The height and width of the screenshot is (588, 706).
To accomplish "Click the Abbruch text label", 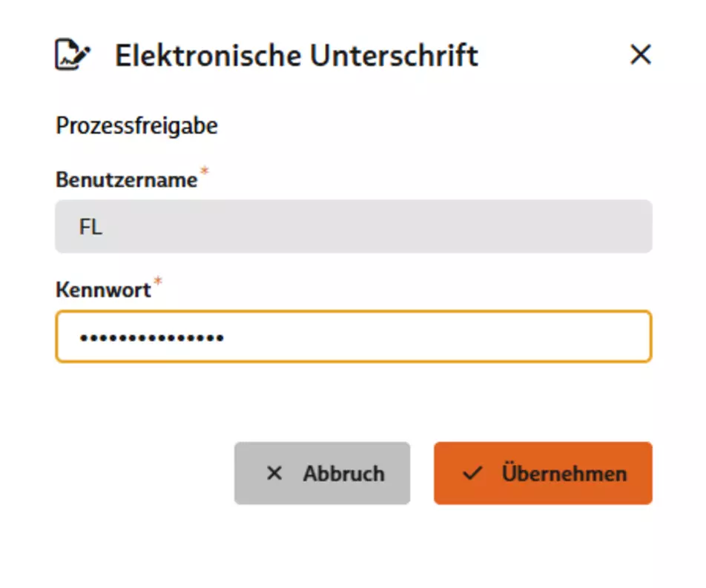I will point(344,474).
